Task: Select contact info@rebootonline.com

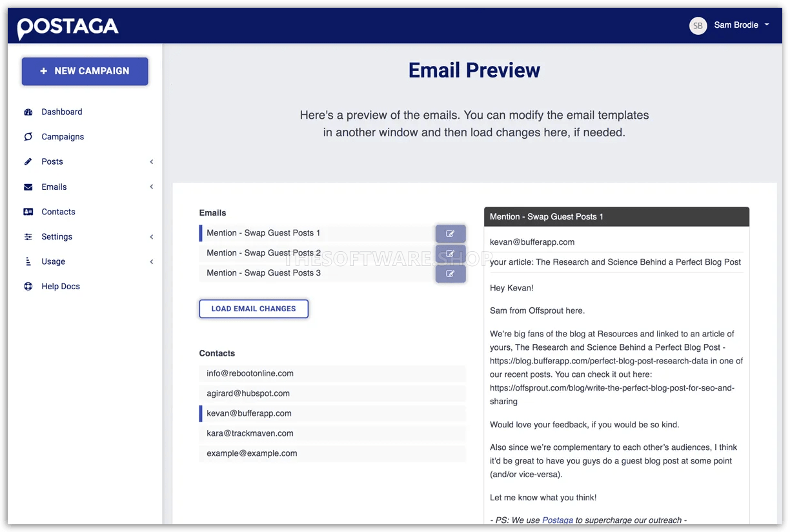Action: (332, 373)
